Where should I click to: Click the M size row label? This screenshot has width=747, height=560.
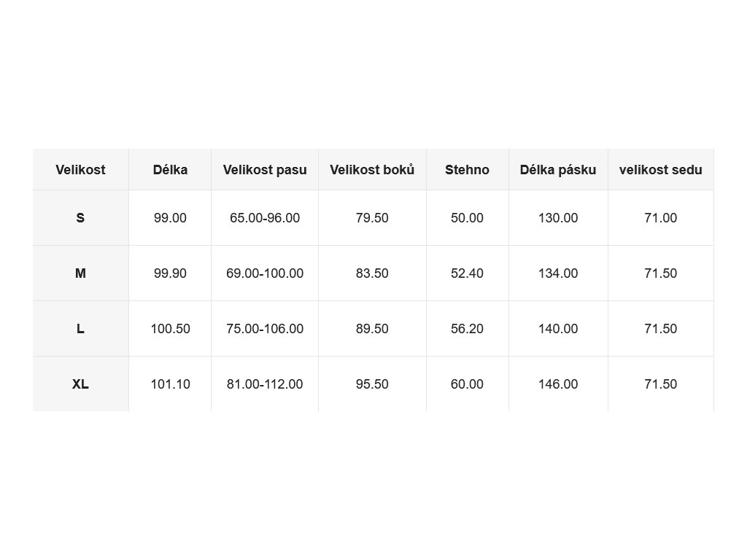80,273
